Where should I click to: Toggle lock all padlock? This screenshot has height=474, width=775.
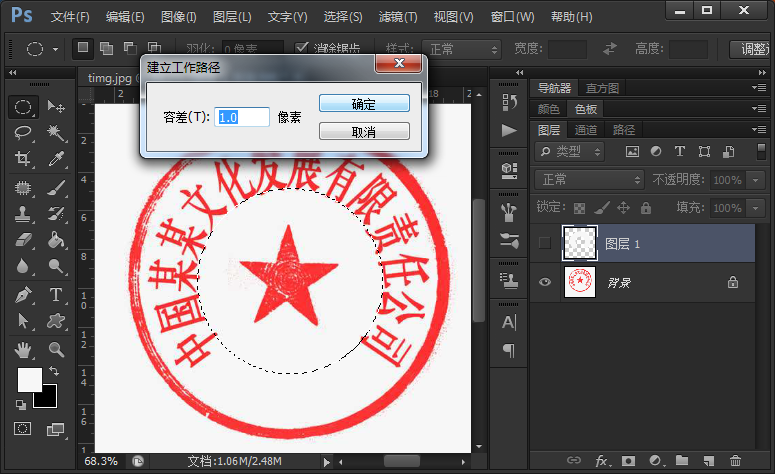pyautogui.click(x=646, y=208)
